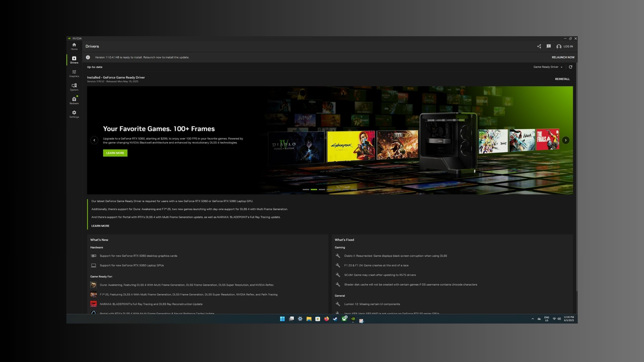The width and height of the screenshot is (644, 362).
Task: Click the NVIDIA app taskbar icon
Action: (353, 319)
